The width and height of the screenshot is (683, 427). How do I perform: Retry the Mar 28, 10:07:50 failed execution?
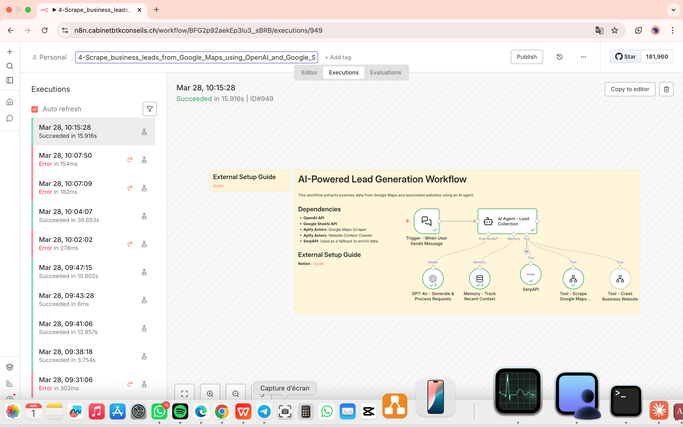[x=129, y=160]
